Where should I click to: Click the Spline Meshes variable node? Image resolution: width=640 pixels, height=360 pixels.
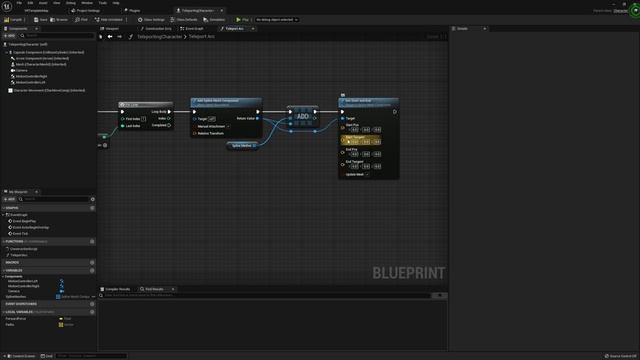(x=242, y=146)
